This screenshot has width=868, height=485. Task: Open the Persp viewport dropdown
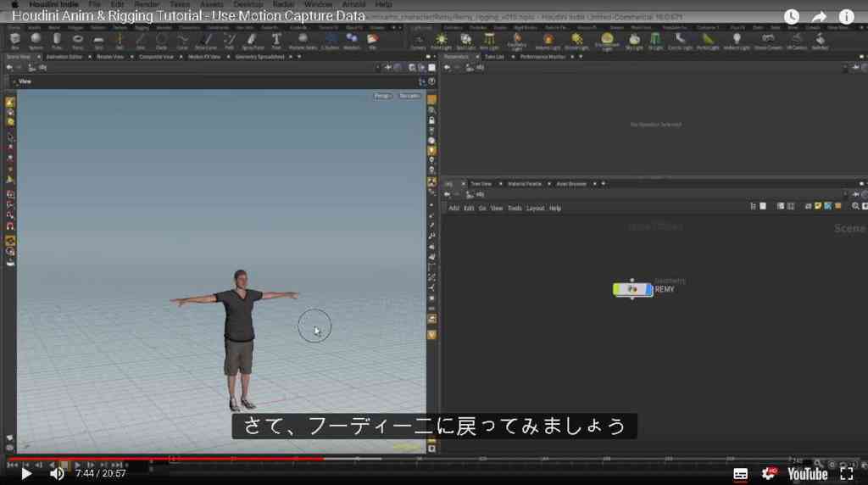[x=382, y=96]
